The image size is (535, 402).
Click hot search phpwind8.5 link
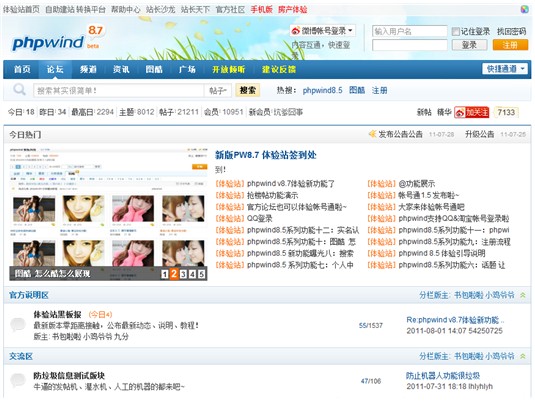(x=322, y=90)
